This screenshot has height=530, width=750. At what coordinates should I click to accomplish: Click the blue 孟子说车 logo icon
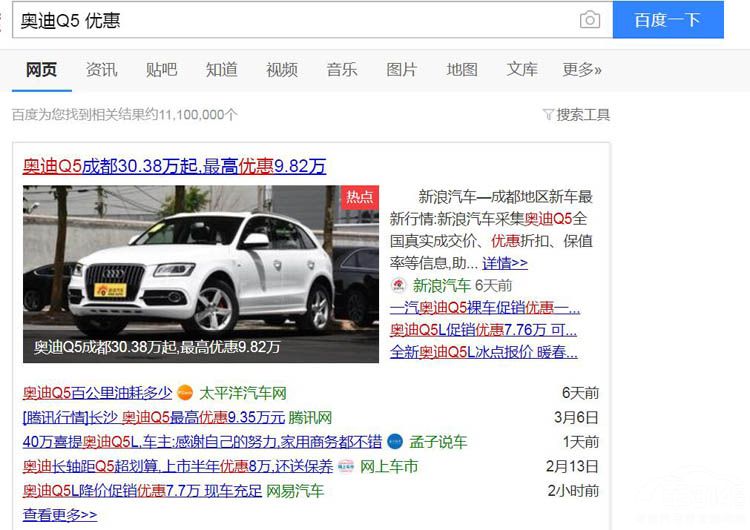(x=395, y=442)
